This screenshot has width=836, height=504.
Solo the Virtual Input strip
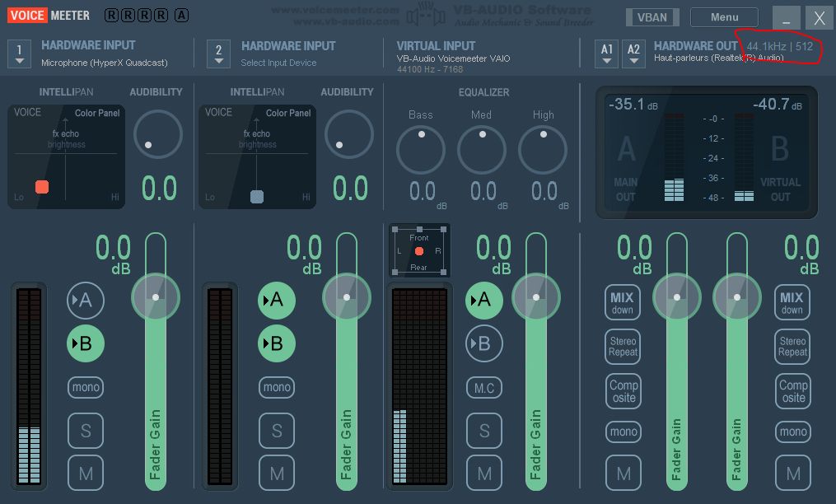coord(484,431)
